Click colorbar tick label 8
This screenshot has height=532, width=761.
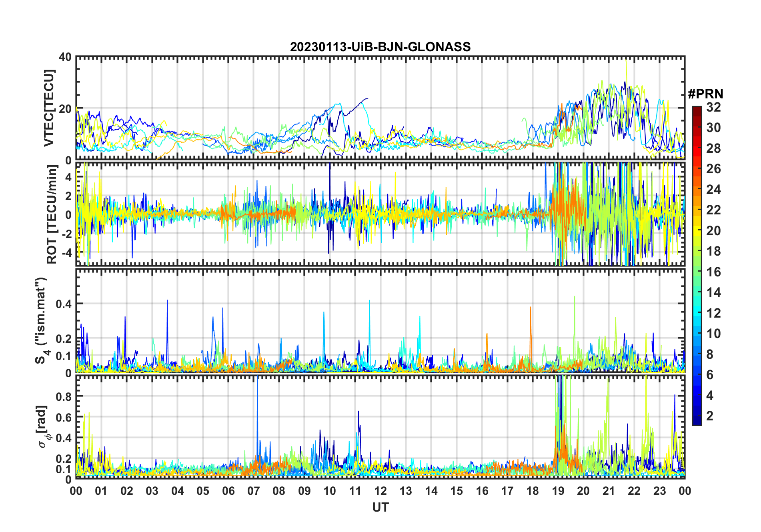(710, 354)
